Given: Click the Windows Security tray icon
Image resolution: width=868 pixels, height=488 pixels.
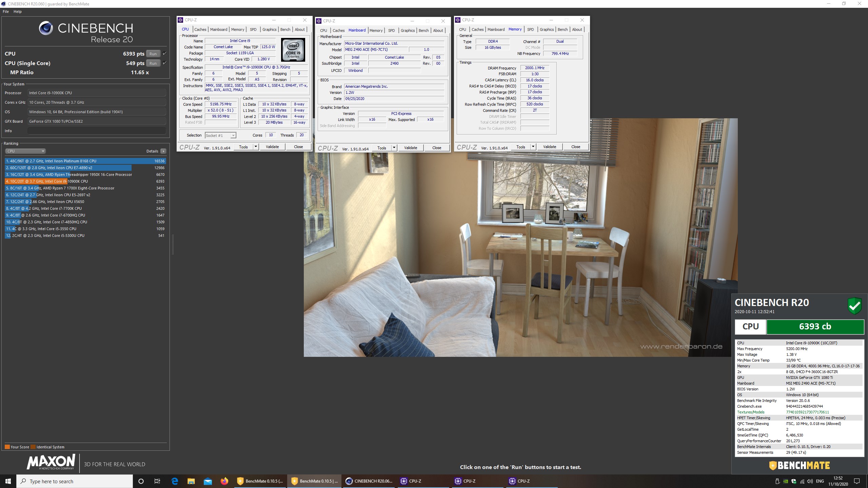Looking at the screenshot, I should tap(794, 481).
